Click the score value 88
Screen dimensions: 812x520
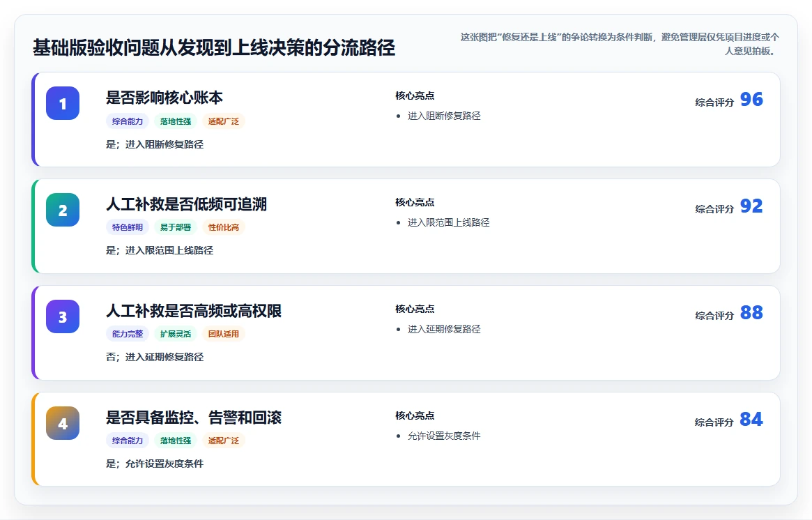[x=751, y=312]
